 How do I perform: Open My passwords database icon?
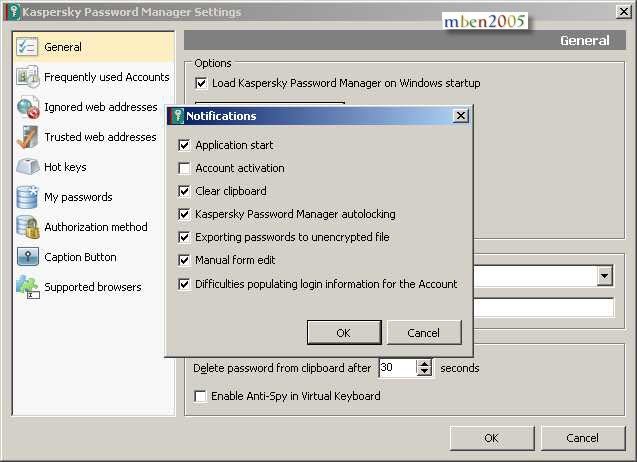(28, 197)
